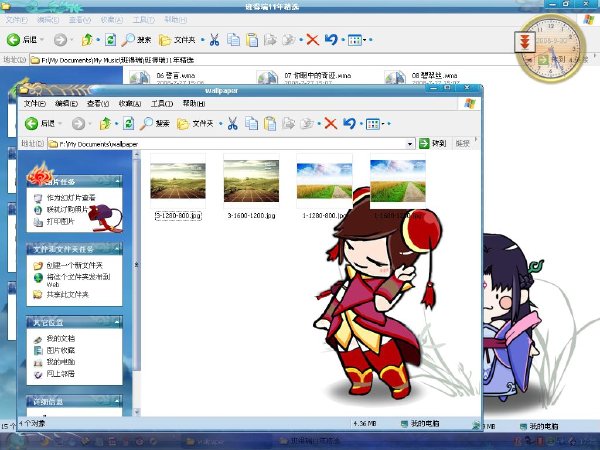The width and height of the screenshot is (600, 450).
Task: Refresh the wallpaper window
Action: click(x=128, y=123)
